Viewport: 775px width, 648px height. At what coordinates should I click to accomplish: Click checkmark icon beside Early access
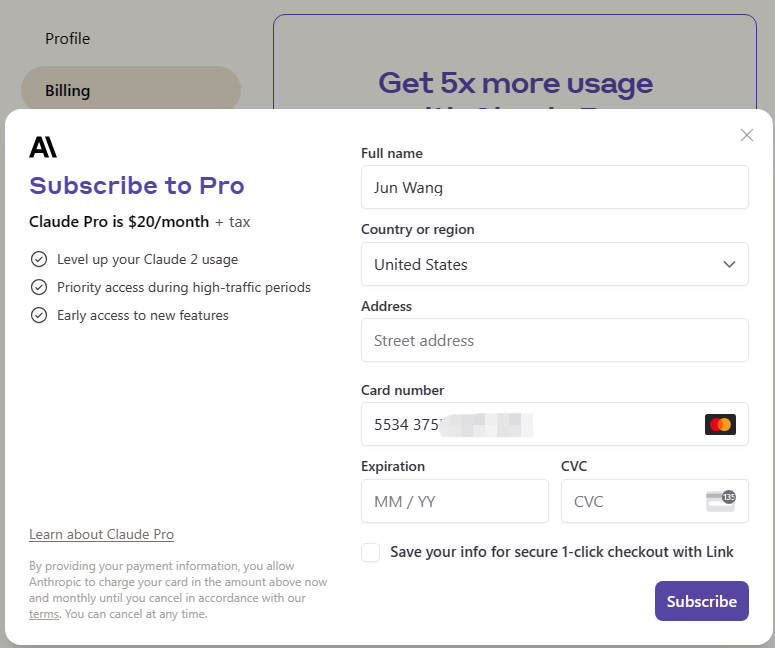39,315
